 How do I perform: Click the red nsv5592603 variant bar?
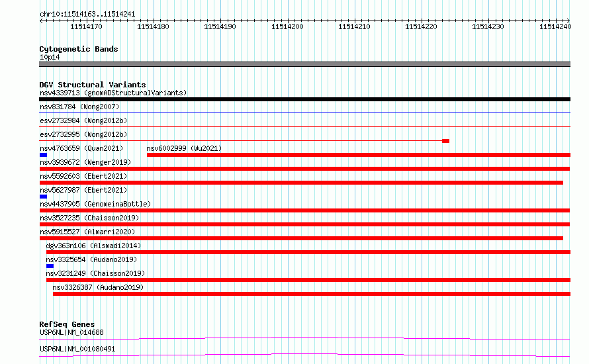301,183
